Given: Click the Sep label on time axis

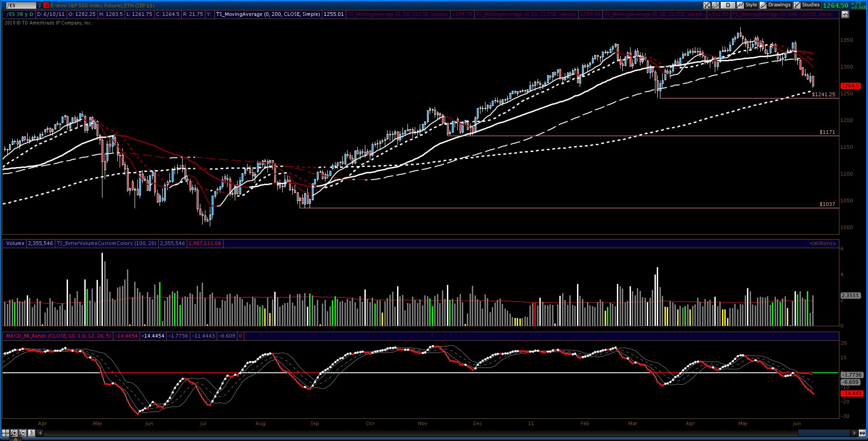Looking at the screenshot, I should (315, 423).
